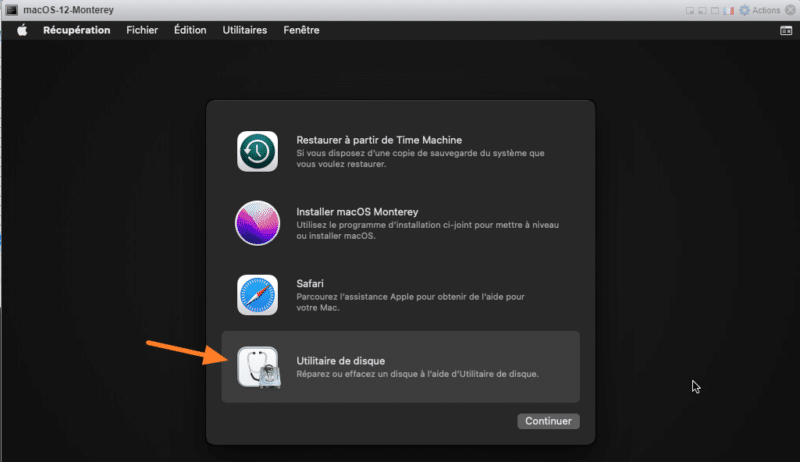Open the Récupération menu
Image resolution: width=800 pixels, height=462 pixels.
pyautogui.click(x=77, y=30)
